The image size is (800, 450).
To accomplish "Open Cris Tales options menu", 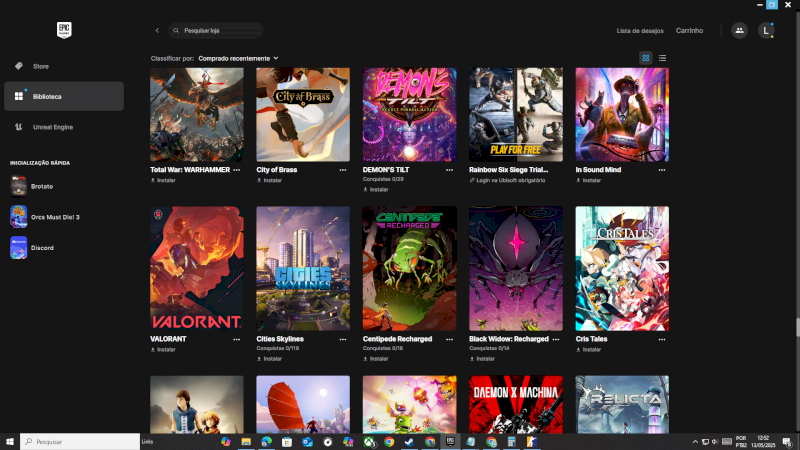I will point(662,339).
